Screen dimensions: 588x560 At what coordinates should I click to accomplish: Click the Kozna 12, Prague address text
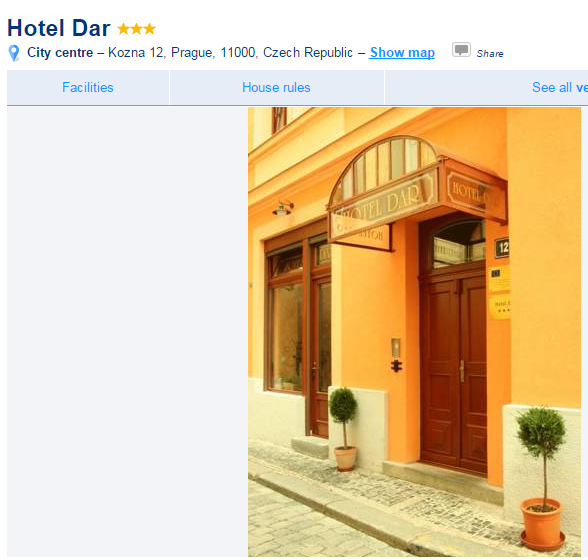coord(162,53)
